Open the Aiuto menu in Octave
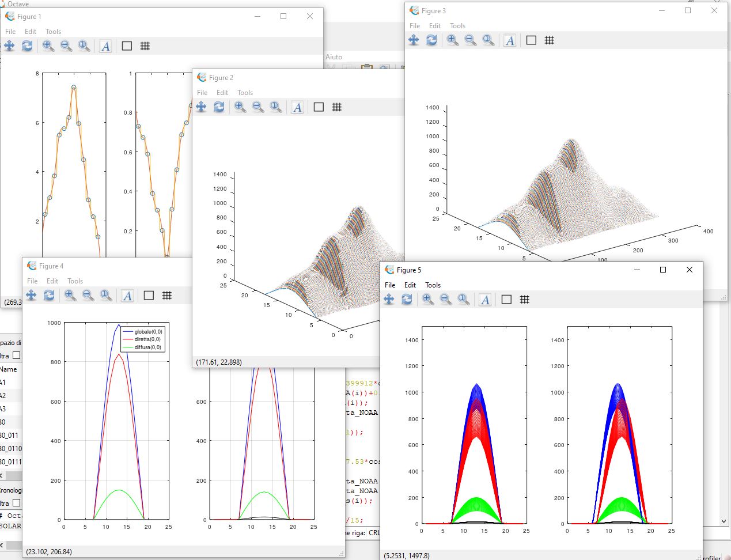The width and height of the screenshot is (731, 560). click(334, 57)
